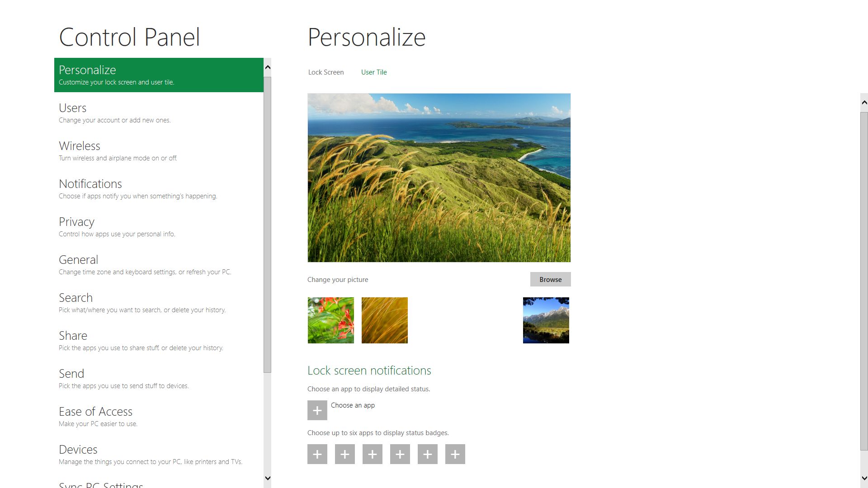
Task: Click the Personalize pane scrollbar thumb
Action: [x=864, y=281]
